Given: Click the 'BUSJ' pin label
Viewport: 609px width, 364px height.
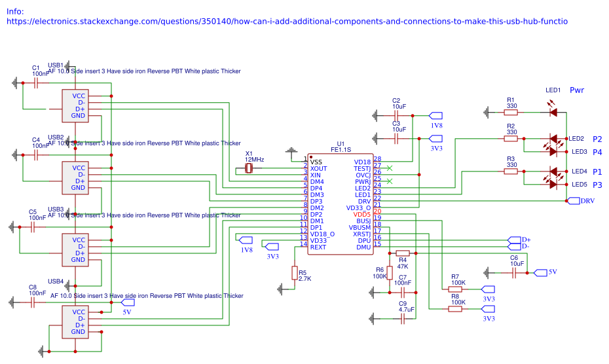Looking at the screenshot, I should coord(363,221).
